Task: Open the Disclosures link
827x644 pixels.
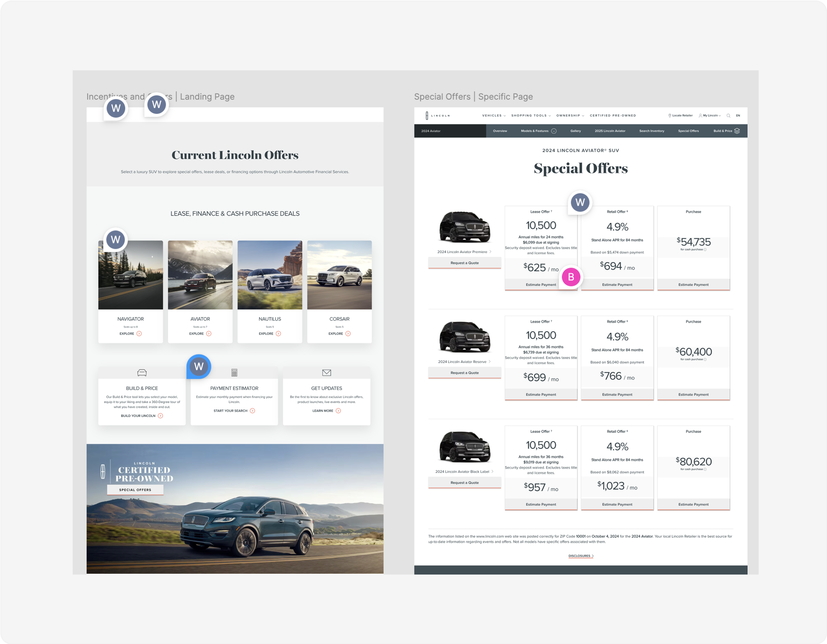Action: 581,556
